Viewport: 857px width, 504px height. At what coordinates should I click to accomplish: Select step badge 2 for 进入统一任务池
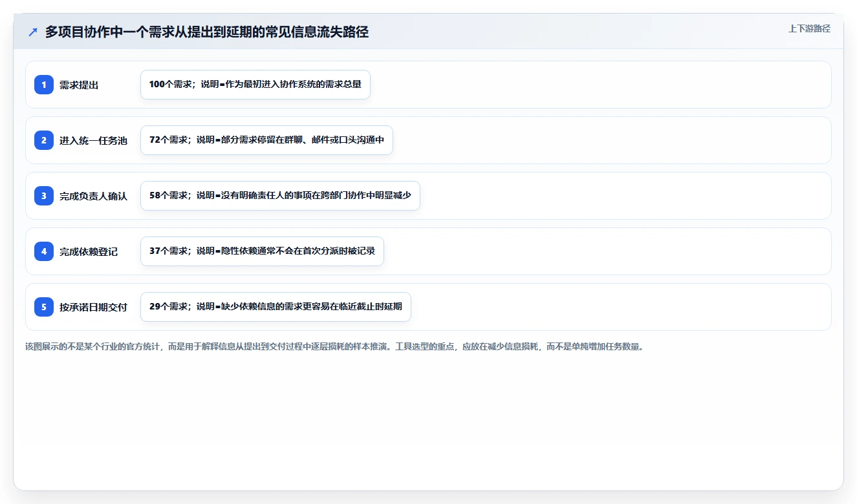pos(44,140)
